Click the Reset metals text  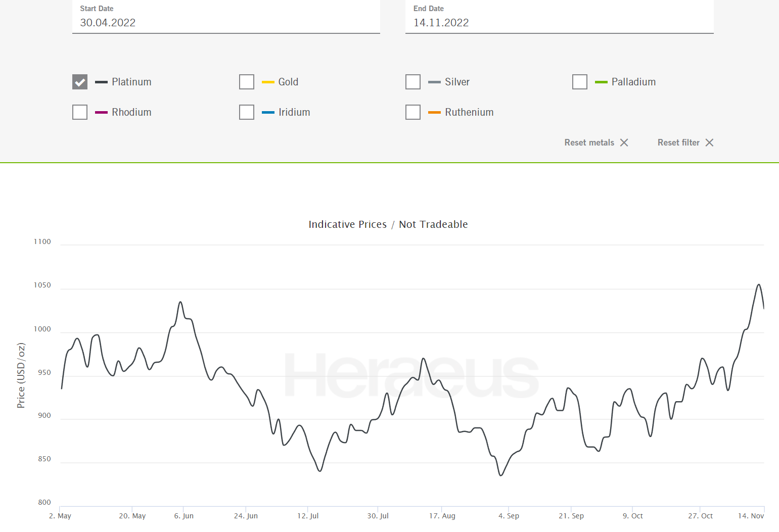(589, 142)
